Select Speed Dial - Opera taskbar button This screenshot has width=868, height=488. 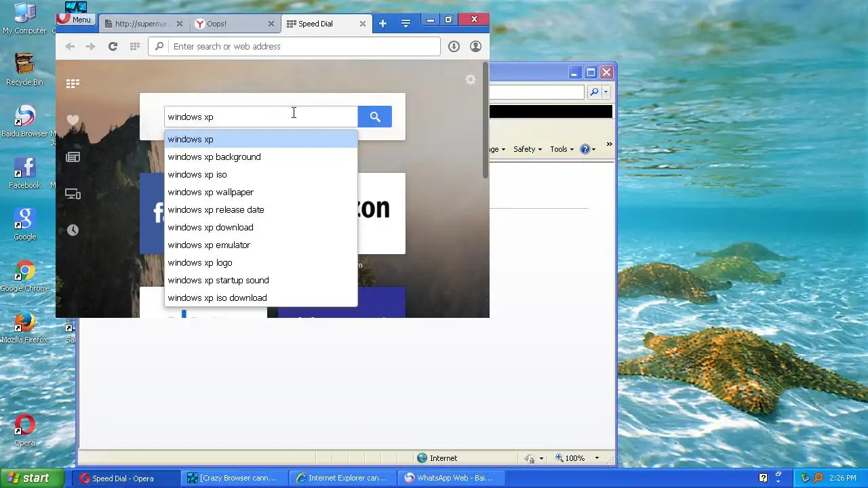(x=125, y=478)
